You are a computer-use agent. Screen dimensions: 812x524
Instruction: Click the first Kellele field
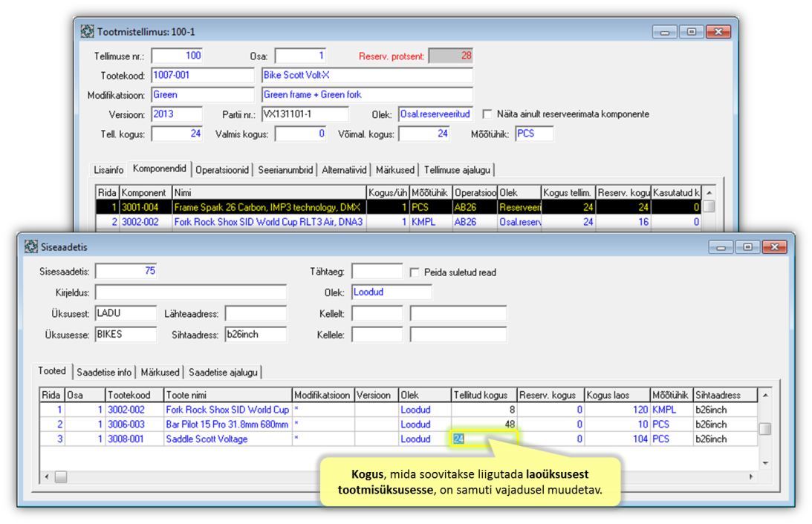click(x=377, y=335)
